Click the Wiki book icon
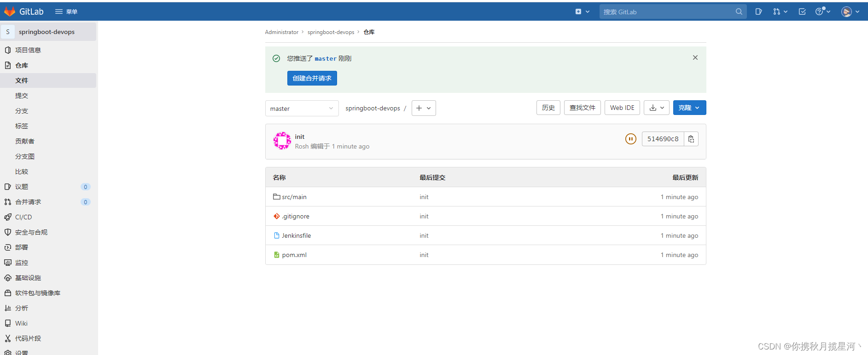This screenshot has height=355, width=868. (x=8, y=323)
